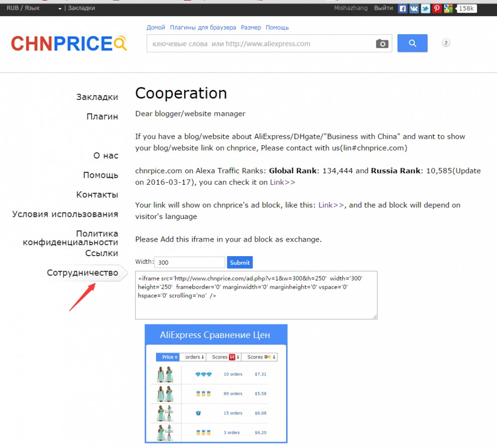Image resolution: width=497 pixels, height=448 pixels.
Task: Click the textarea resize handle corner
Action: point(375,316)
